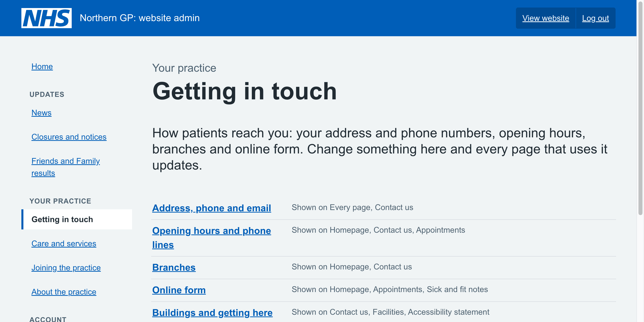Viewport: 644px width, 322px height.
Task: Open Closures and notices
Action: point(69,137)
